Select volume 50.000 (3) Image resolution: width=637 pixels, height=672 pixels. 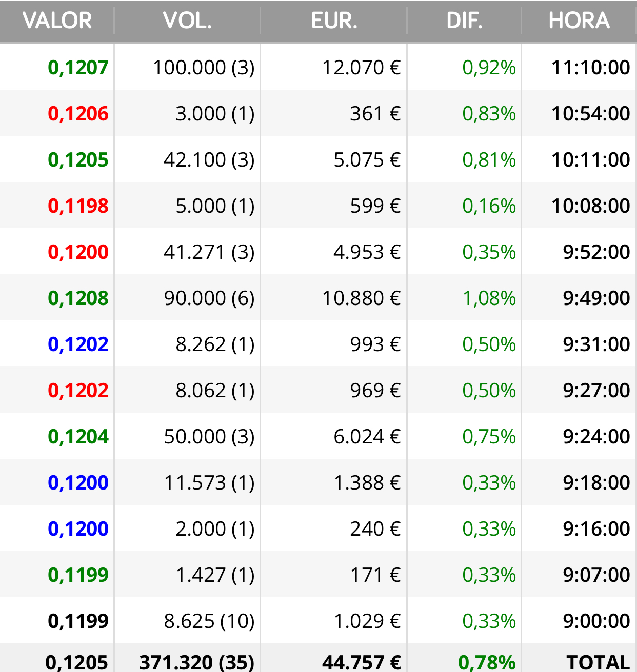pyautogui.click(x=209, y=437)
